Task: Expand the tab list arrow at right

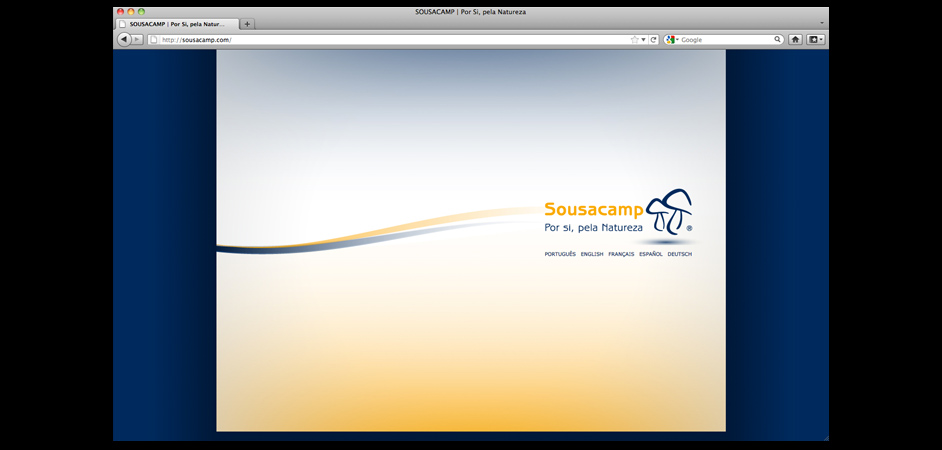Action: tap(822, 23)
